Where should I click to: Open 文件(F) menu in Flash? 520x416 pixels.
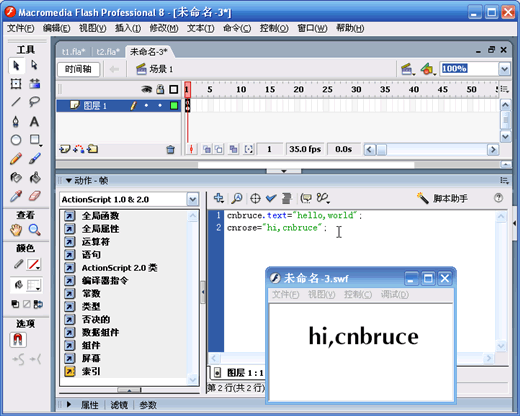[x=21, y=28]
